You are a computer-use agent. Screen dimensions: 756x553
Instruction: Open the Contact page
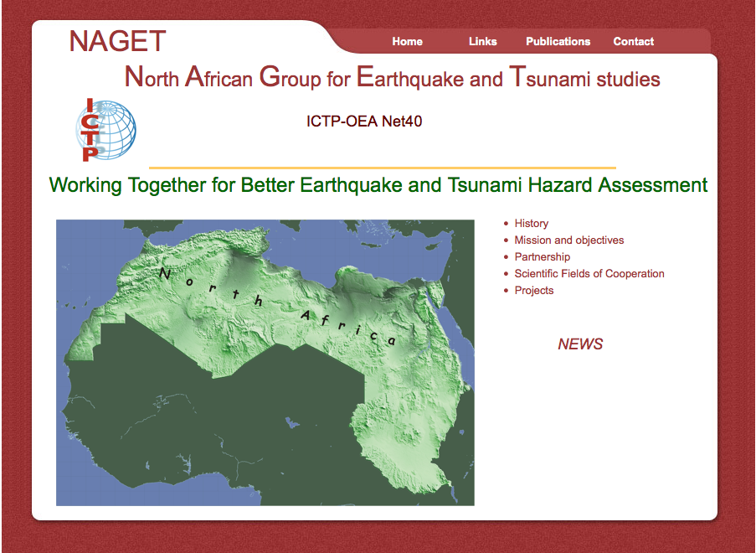coord(634,42)
